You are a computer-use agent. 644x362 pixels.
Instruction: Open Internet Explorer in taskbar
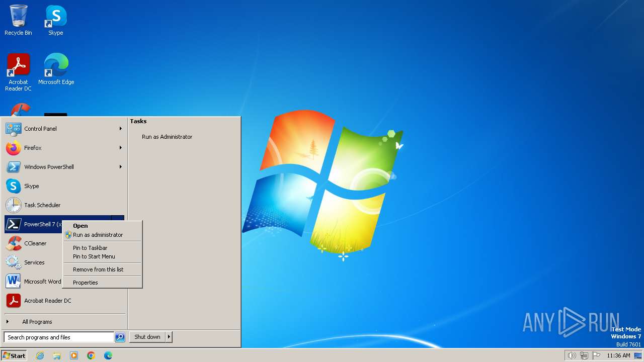(40, 355)
